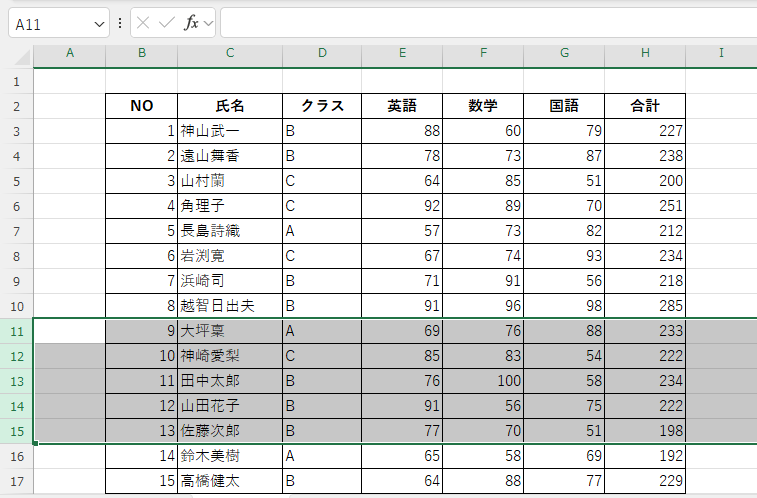Select the cell with 大坪稟

coord(230,332)
